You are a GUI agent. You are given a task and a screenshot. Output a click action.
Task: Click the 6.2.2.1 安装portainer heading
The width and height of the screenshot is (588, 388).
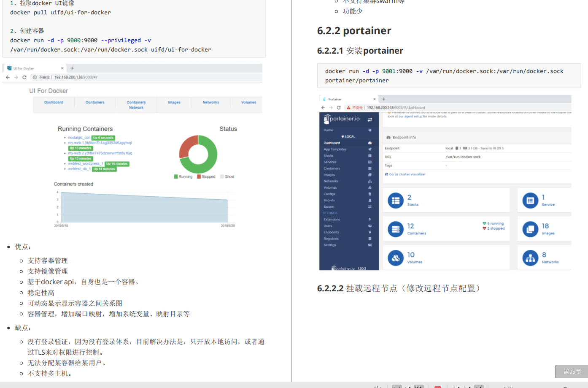[360, 51]
